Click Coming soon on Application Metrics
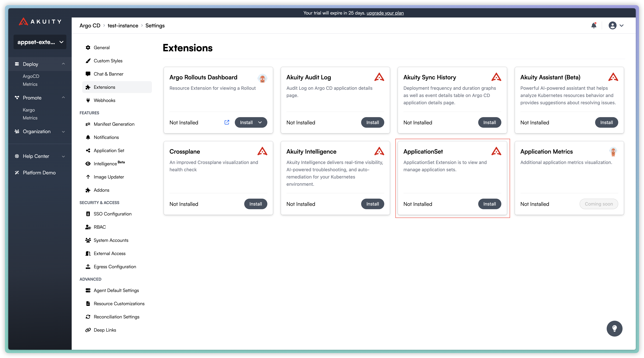Image resolution: width=644 pixels, height=358 pixels. click(599, 204)
